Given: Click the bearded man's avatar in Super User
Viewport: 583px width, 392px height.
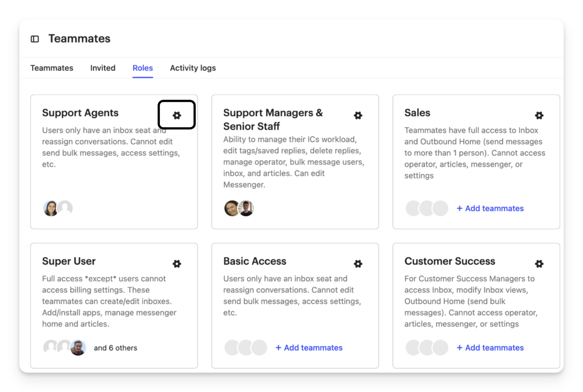Looking at the screenshot, I should pos(78,348).
